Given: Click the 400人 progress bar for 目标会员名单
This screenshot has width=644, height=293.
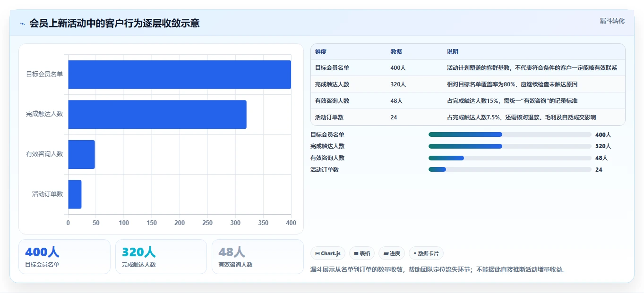Looking at the screenshot, I should [x=510, y=134].
